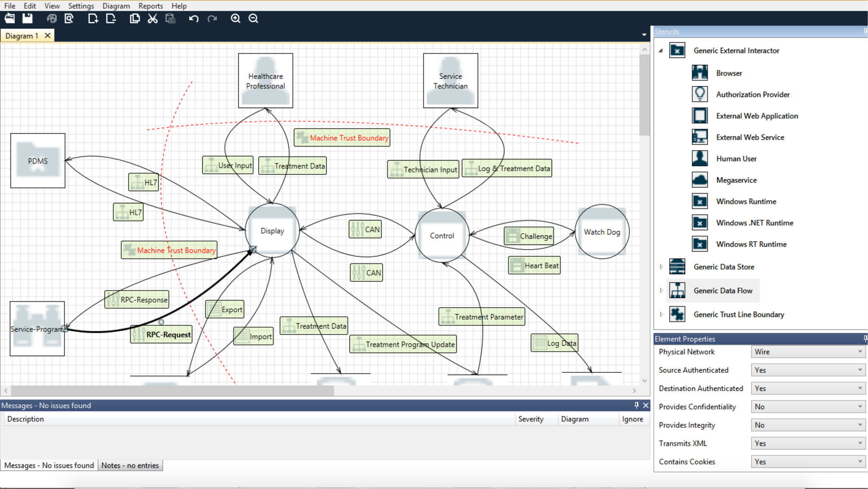Click the Redo arrow icon

212,19
